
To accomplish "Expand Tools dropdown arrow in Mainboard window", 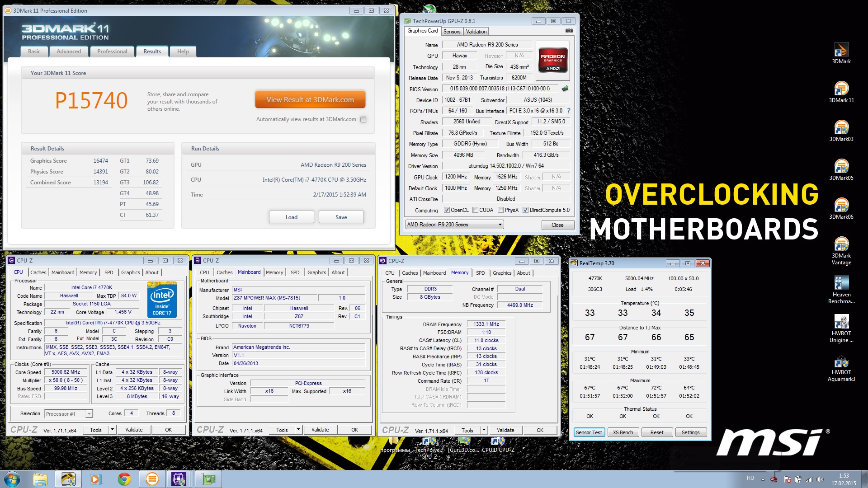I will [x=298, y=430].
